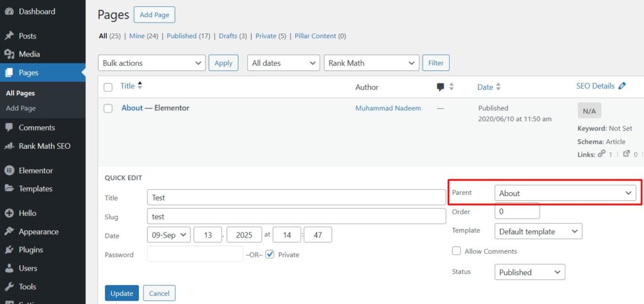644x304 pixels.
Task: Click the Posts pushpin icon
Action: pos(9,36)
